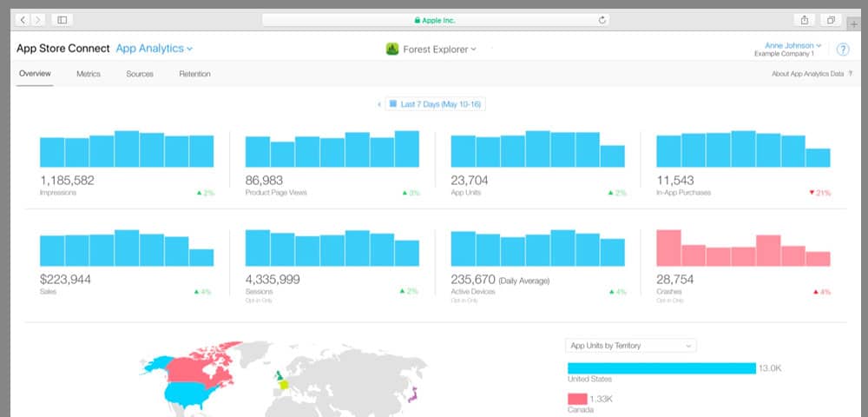Click Japan on the world map
Viewport: 868px width, 417px height.
[413, 394]
